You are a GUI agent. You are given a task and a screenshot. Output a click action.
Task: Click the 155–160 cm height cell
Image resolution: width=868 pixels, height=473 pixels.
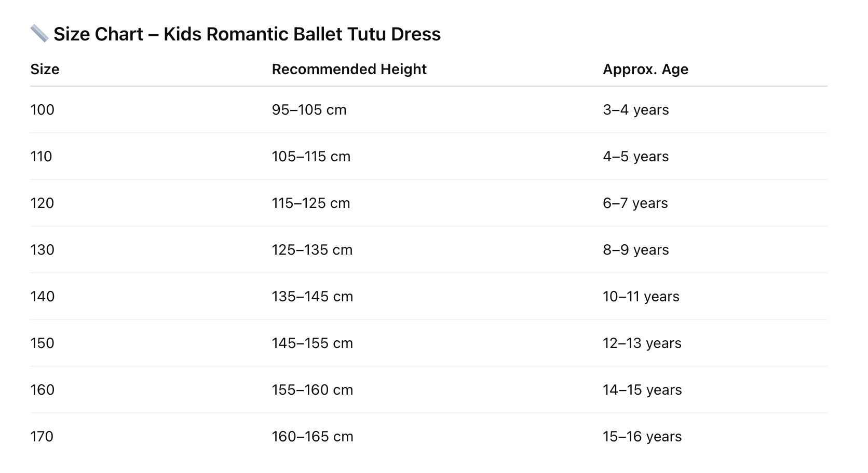pyautogui.click(x=312, y=390)
